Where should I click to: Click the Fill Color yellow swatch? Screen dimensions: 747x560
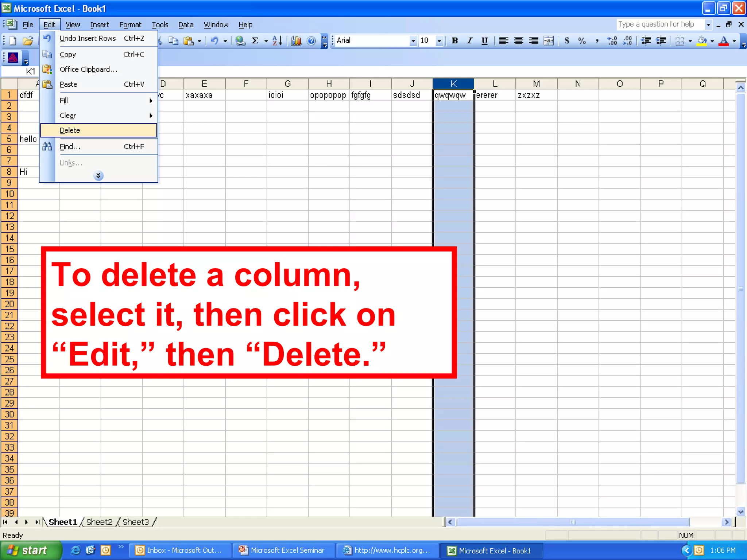pos(701,41)
